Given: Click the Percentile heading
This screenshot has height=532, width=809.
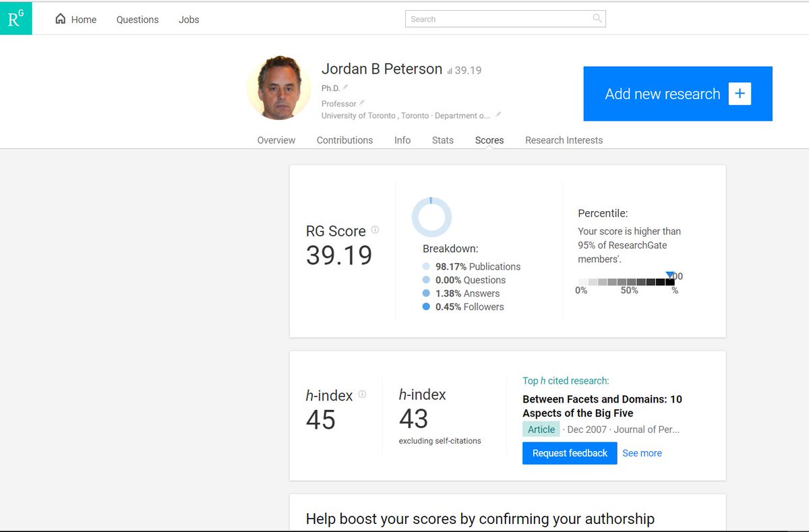Looking at the screenshot, I should click(x=603, y=213).
